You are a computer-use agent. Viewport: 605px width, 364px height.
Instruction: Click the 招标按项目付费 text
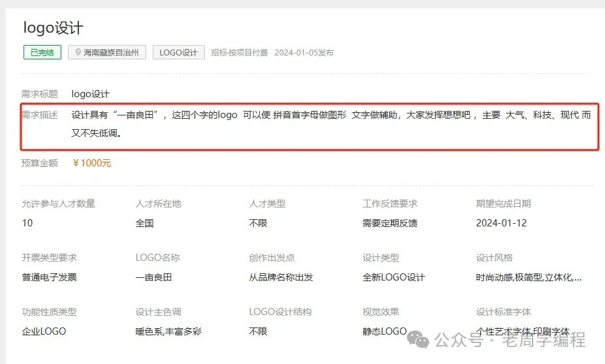pyautogui.click(x=240, y=52)
